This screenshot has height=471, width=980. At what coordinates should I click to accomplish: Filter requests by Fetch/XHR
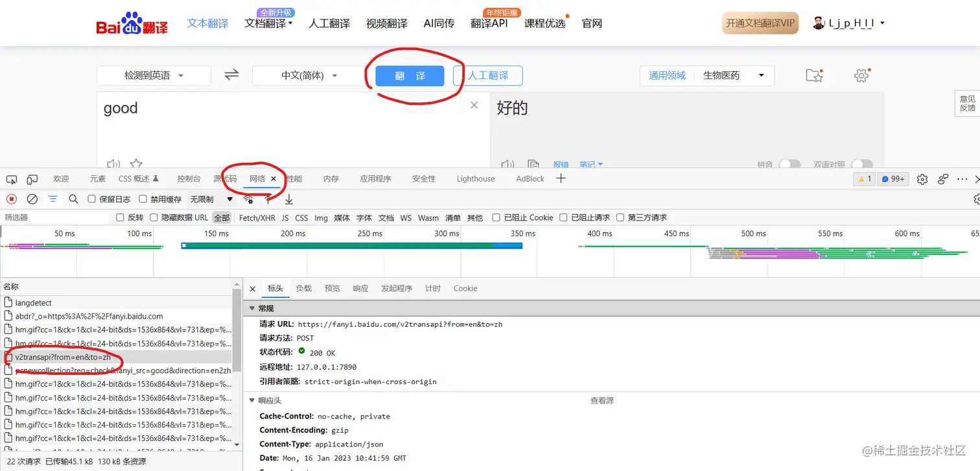pyautogui.click(x=257, y=218)
